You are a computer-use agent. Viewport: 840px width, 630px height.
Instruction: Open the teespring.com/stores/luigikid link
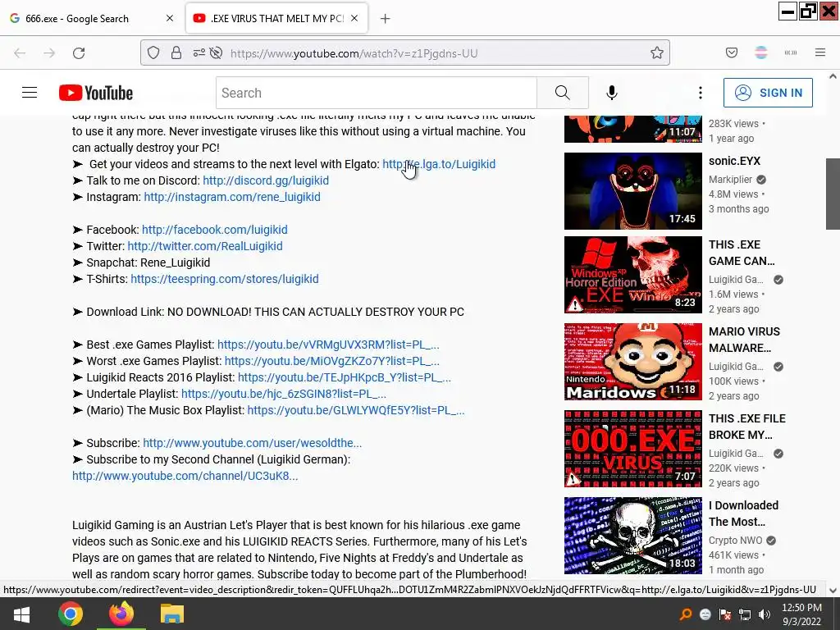tap(225, 279)
